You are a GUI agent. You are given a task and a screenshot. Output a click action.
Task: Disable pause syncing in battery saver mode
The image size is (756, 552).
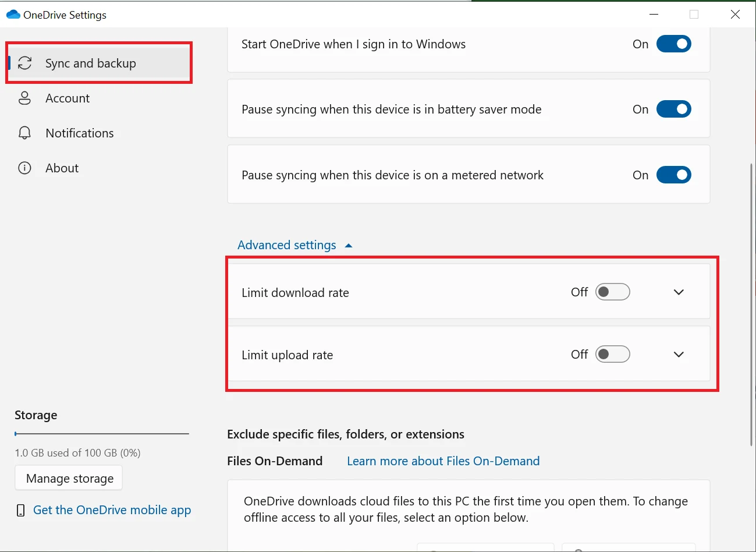pyautogui.click(x=673, y=109)
